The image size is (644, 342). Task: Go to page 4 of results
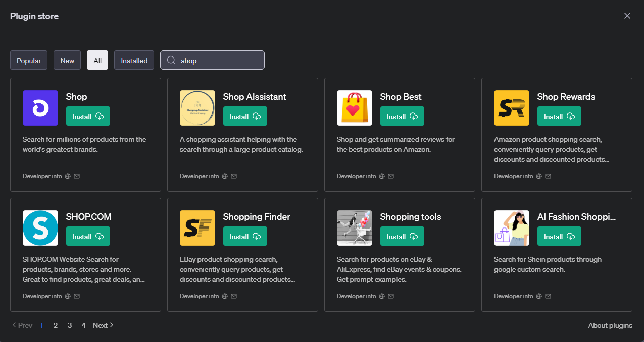[x=84, y=325]
